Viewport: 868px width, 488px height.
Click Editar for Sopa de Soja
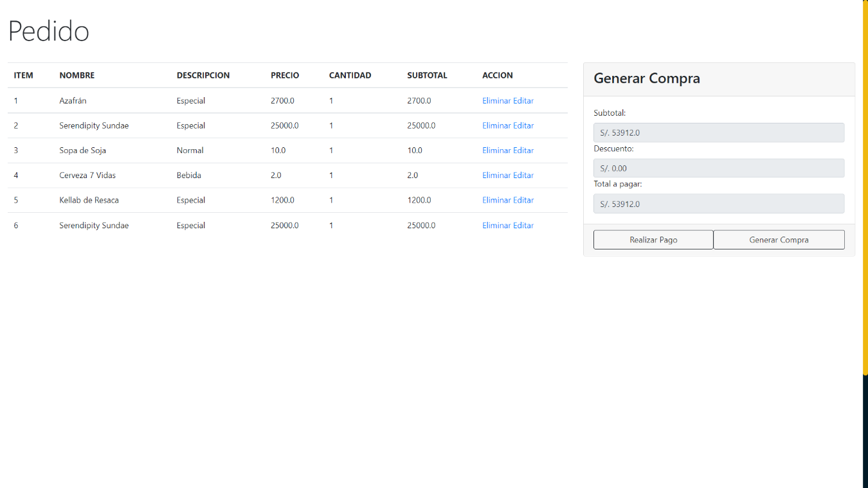click(x=523, y=150)
